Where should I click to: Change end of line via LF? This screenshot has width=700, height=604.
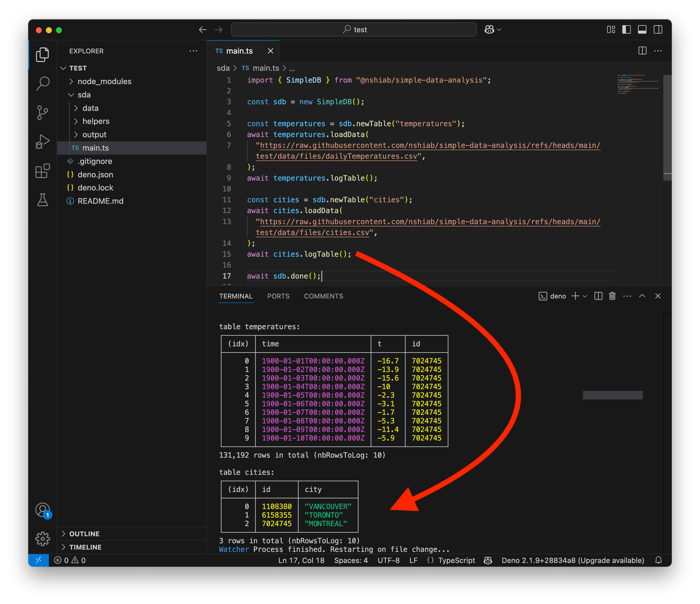click(x=413, y=560)
